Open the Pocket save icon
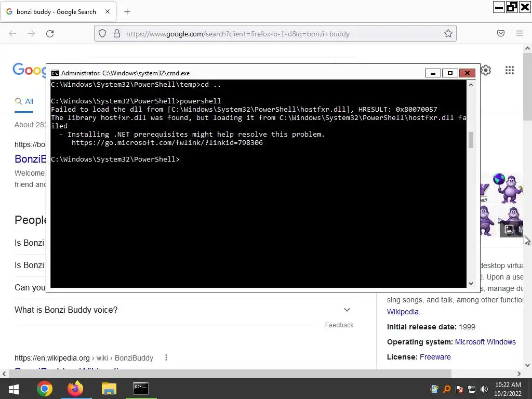The height and width of the screenshot is (399, 532). pyautogui.click(x=501, y=33)
